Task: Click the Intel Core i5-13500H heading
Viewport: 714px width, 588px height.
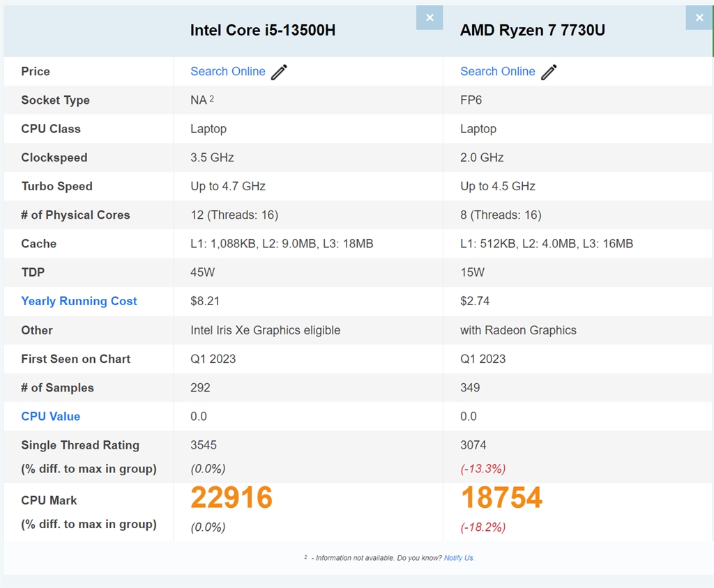Action: click(x=263, y=31)
